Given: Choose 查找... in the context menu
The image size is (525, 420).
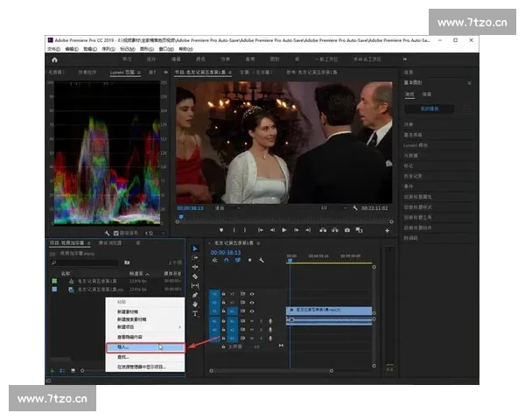Looking at the screenshot, I should point(123,357).
